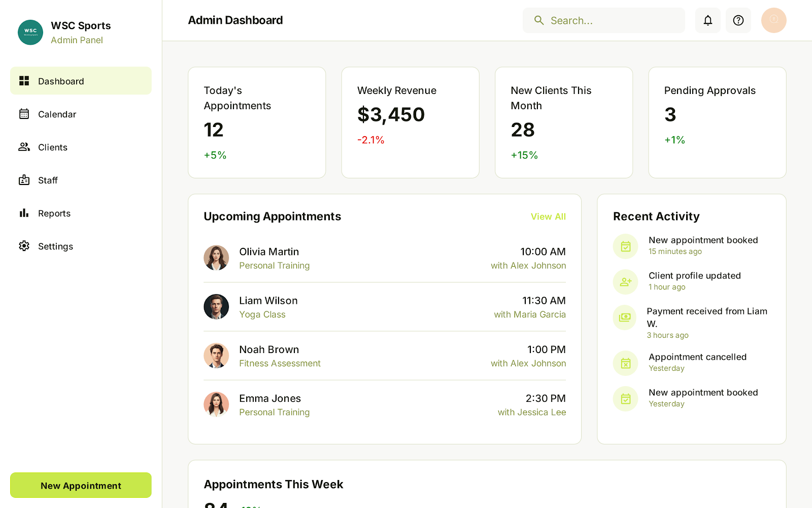Select Dashboard in the sidebar

coord(81,81)
